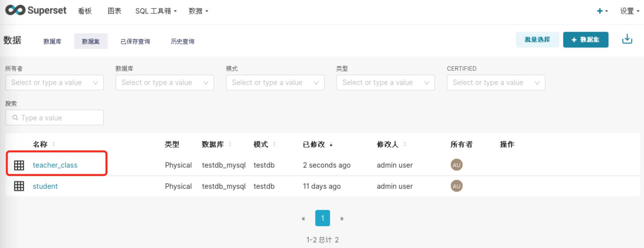This screenshot has height=248, width=644.
Task: Expand the 数据库 filter dropdown
Action: (165, 83)
